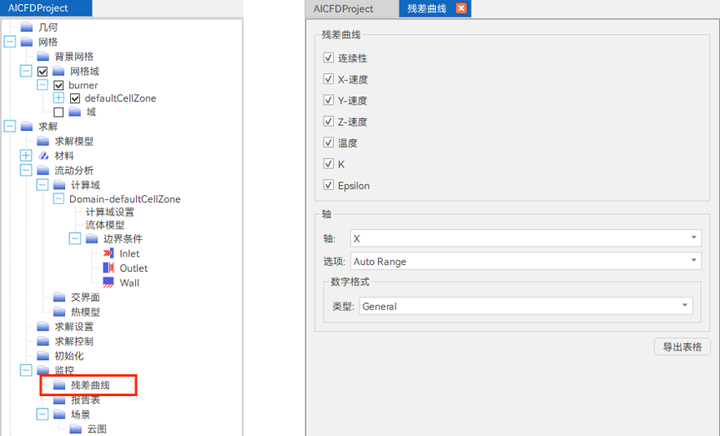Click the 热模型 folder icon

(59, 312)
